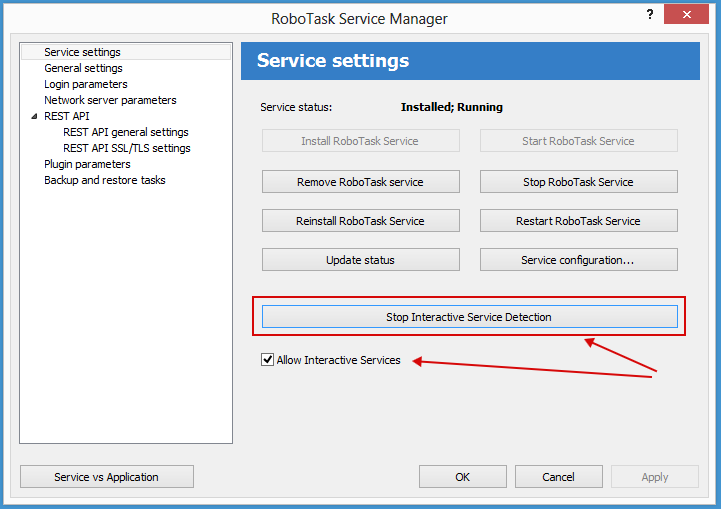Image resolution: width=721 pixels, height=509 pixels.
Task: Open Service configuration dialog
Action: [x=578, y=260]
